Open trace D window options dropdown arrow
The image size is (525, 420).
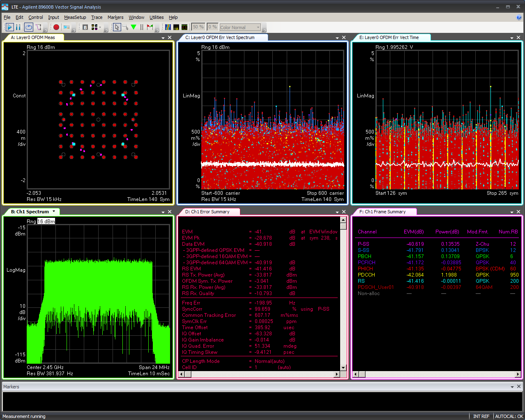pos(337,212)
